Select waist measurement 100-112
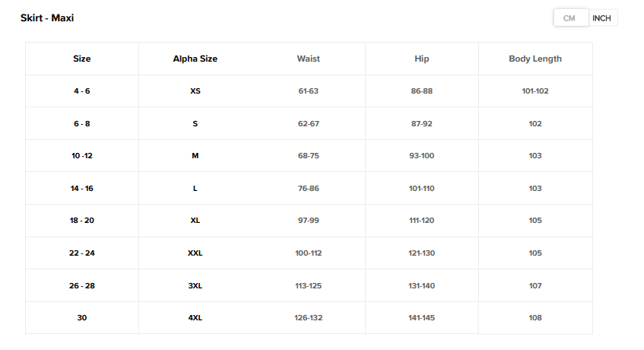This screenshot has width=644, height=350. [308, 253]
